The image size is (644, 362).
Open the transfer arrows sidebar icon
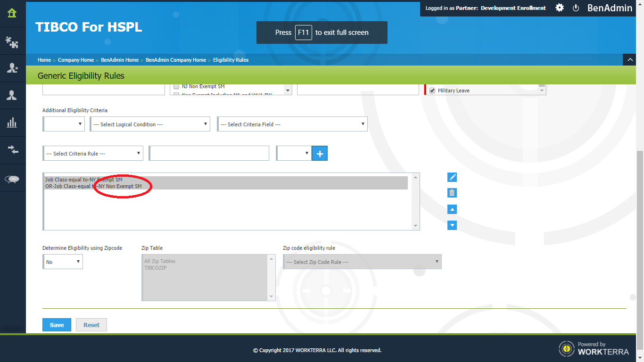coord(12,150)
